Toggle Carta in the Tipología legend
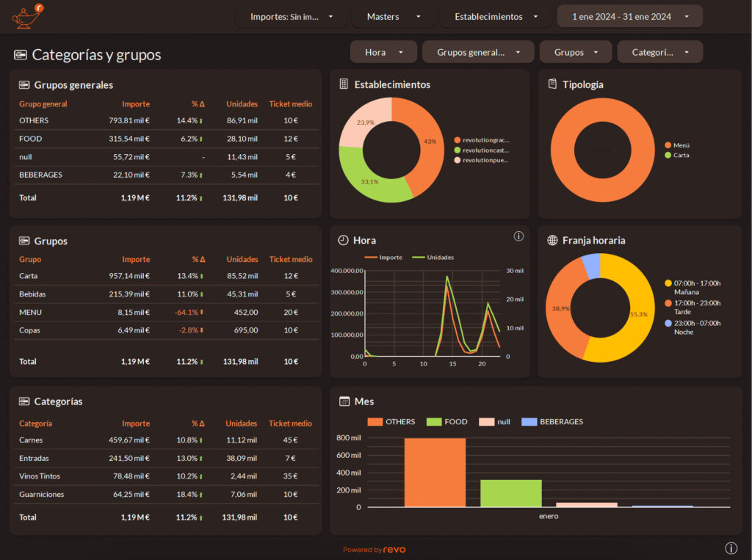Screen dimensions: 752x560 [676, 156]
